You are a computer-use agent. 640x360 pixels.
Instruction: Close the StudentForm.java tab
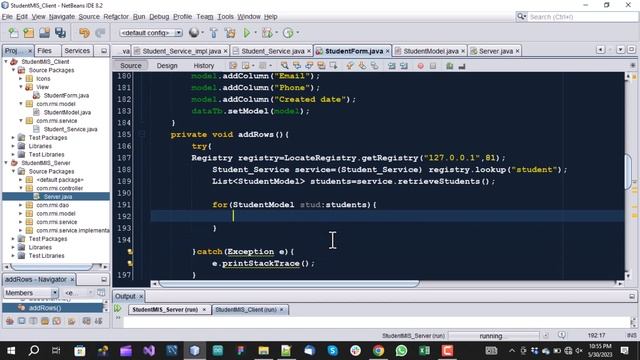[387, 51]
